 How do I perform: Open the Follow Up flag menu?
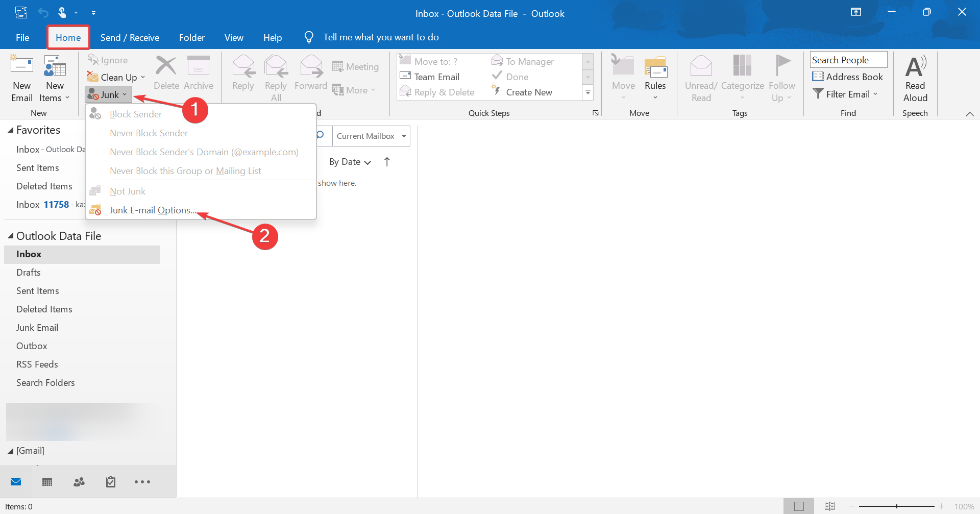(x=781, y=79)
